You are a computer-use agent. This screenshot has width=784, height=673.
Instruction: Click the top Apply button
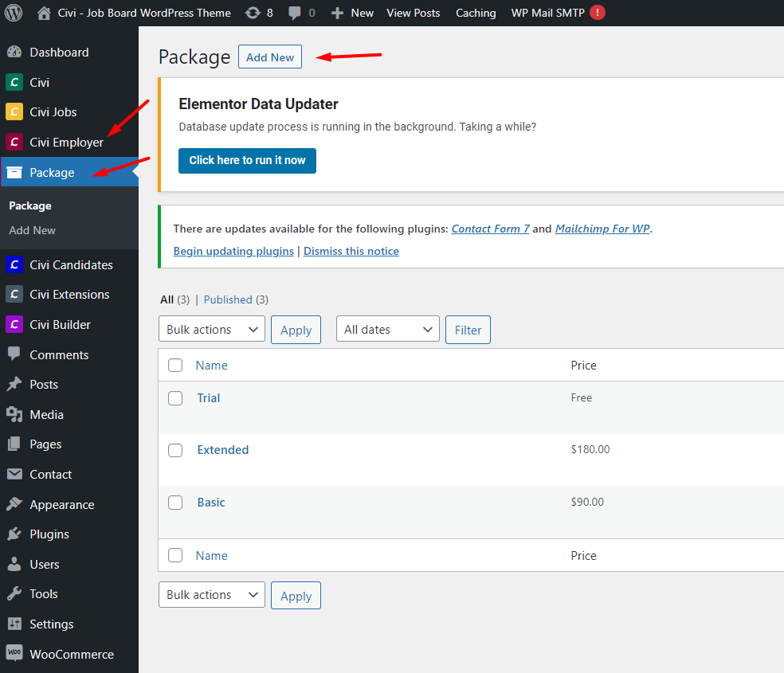coord(296,330)
